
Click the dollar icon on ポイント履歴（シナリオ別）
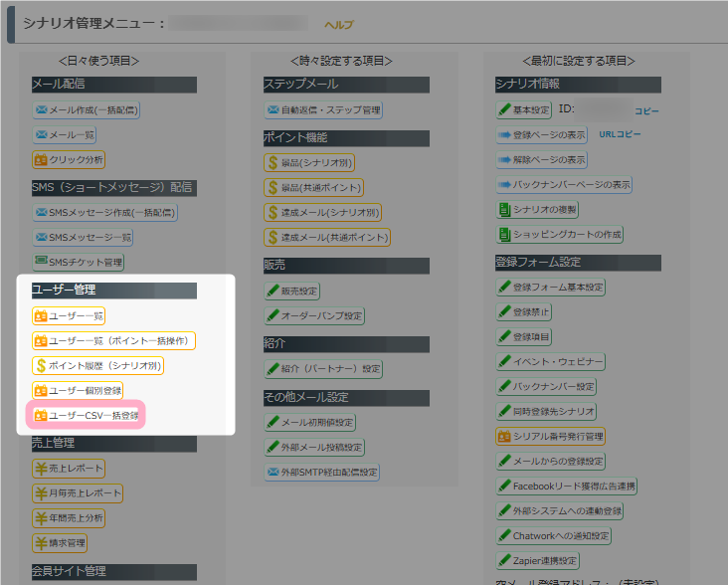(x=41, y=365)
